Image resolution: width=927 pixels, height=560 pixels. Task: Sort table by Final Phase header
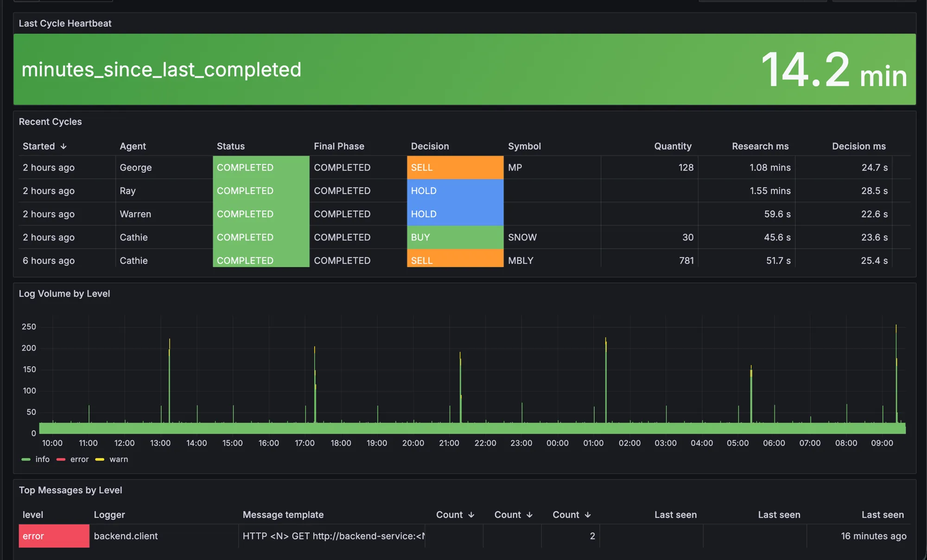[x=339, y=146]
